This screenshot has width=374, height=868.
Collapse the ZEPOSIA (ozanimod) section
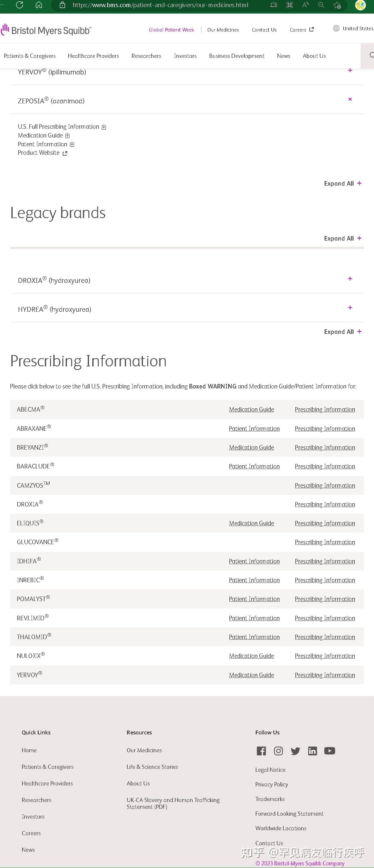point(350,99)
